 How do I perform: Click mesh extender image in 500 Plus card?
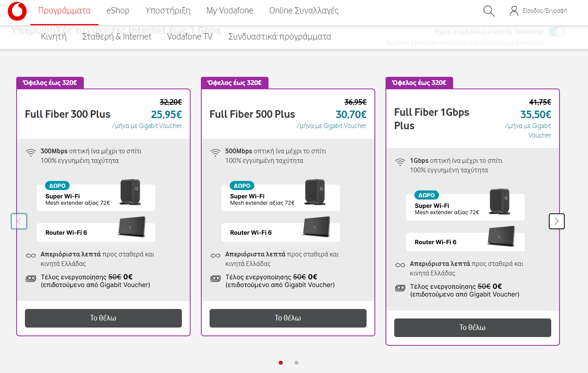315,192
